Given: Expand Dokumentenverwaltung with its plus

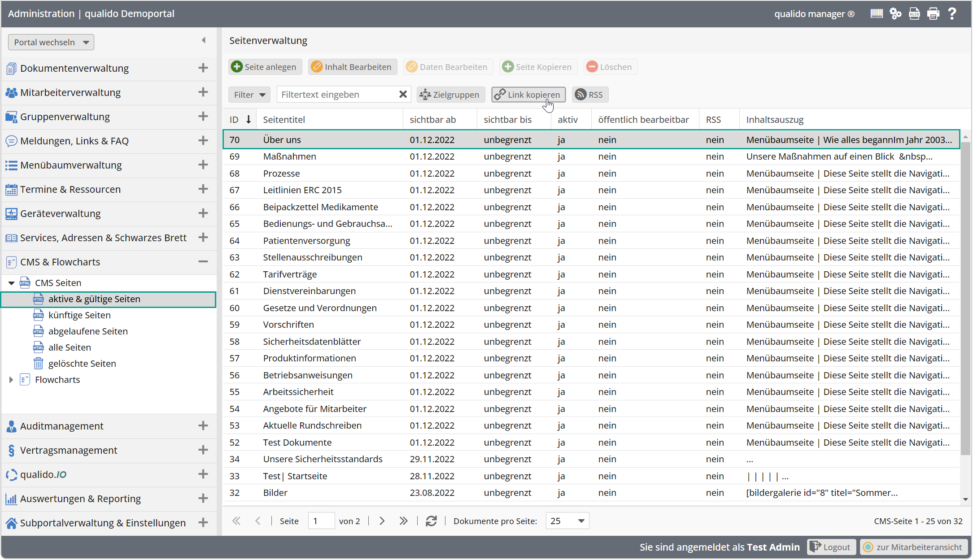Looking at the screenshot, I should pos(203,68).
